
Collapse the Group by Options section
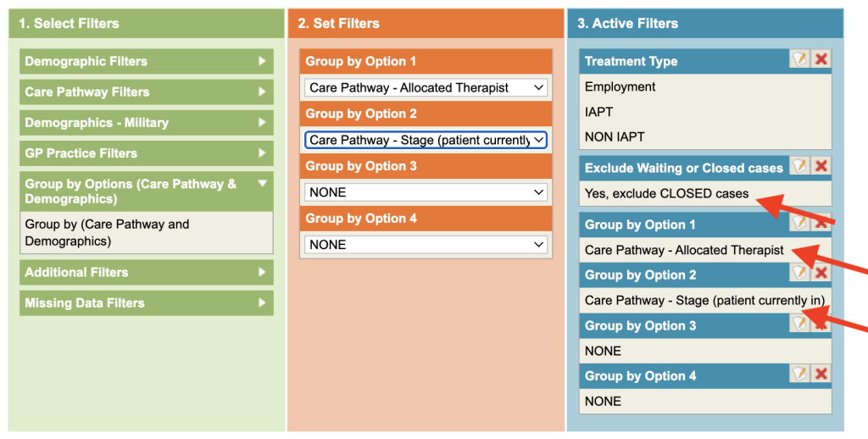point(146,191)
